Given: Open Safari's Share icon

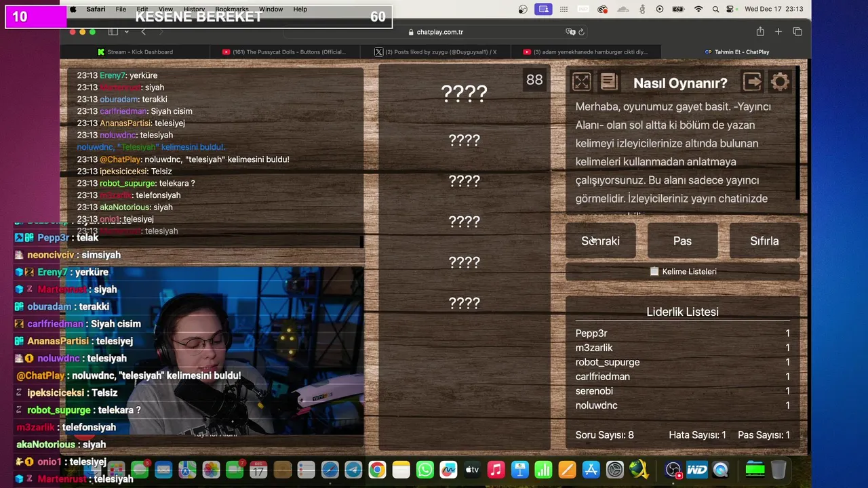Looking at the screenshot, I should 760,32.
